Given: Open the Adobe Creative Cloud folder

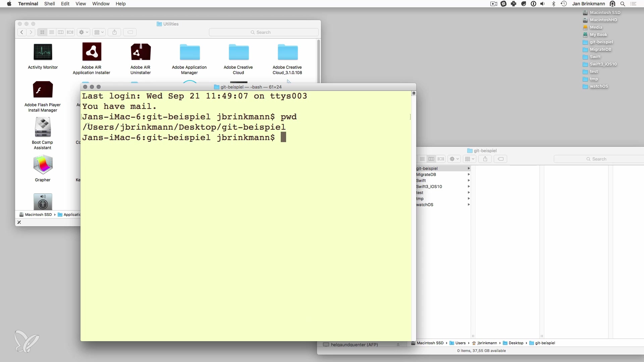Looking at the screenshot, I should (238, 53).
